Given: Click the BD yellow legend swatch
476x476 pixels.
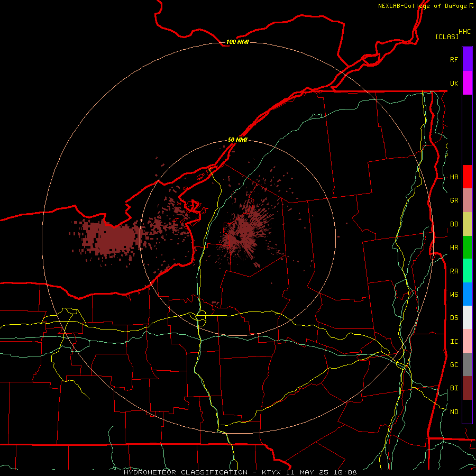Looking at the screenshot, I should [x=467, y=224].
